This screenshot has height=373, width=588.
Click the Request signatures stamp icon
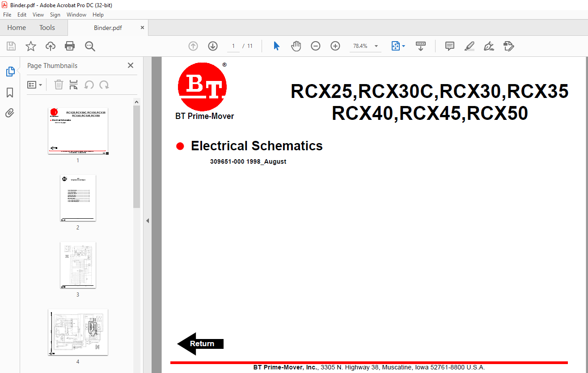click(x=508, y=46)
